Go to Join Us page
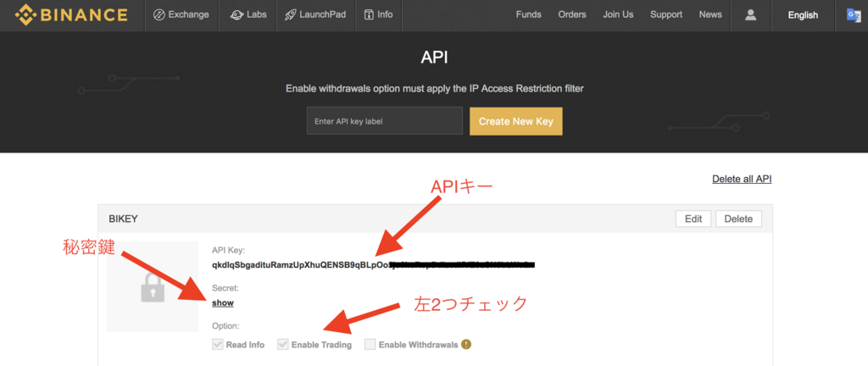868x366 pixels. coord(618,15)
